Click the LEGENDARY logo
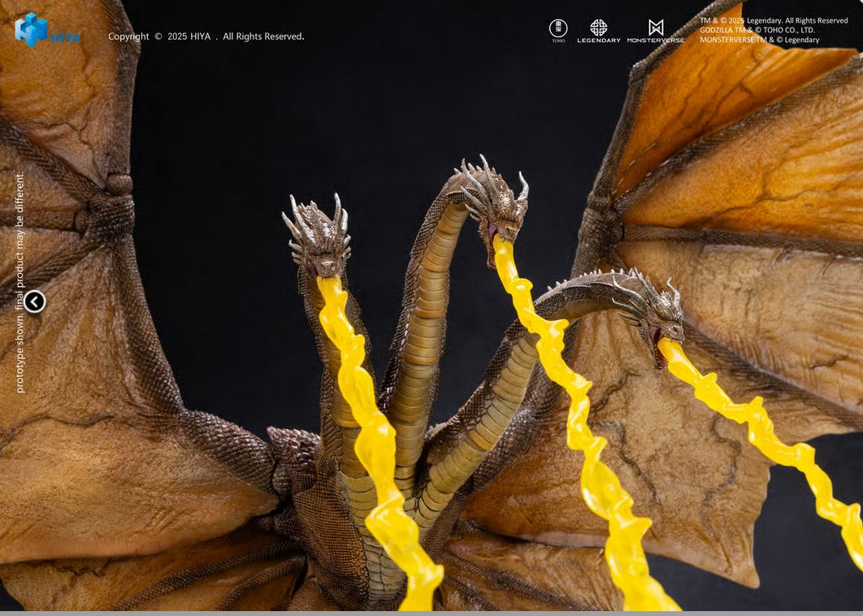The width and height of the screenshot is (863, 616). point(598,31)
